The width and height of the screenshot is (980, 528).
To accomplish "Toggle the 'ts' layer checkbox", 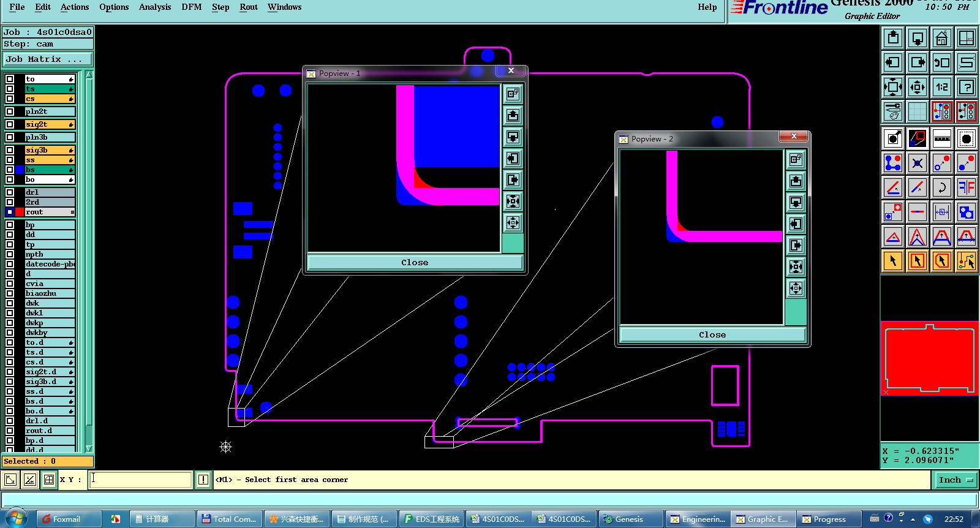I will click(x=10, y=89).
